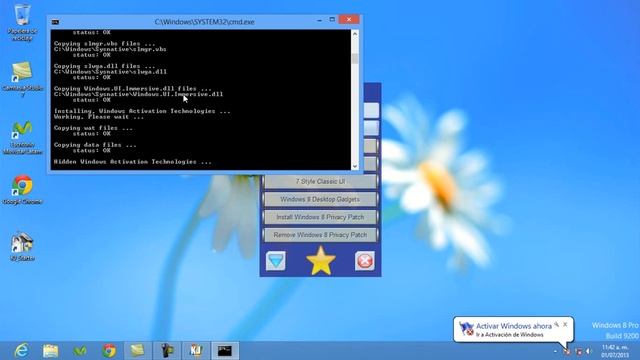Viewport: 640px width, 360px height.
Task: Open the Camtasia Studio 7 desktop shortcut
Action: [x=22, y=79]
